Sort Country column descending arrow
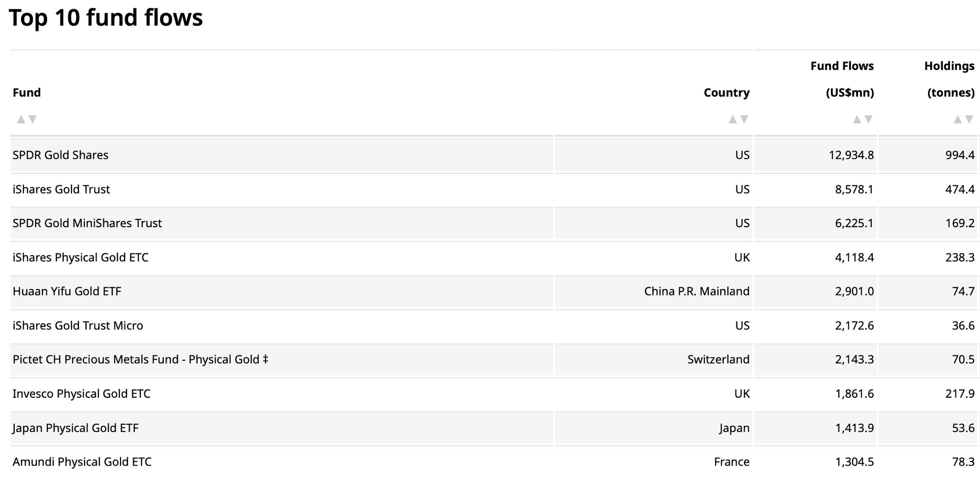Image resolution: width=980 pixels, height=482 pixels. [744, 119]
